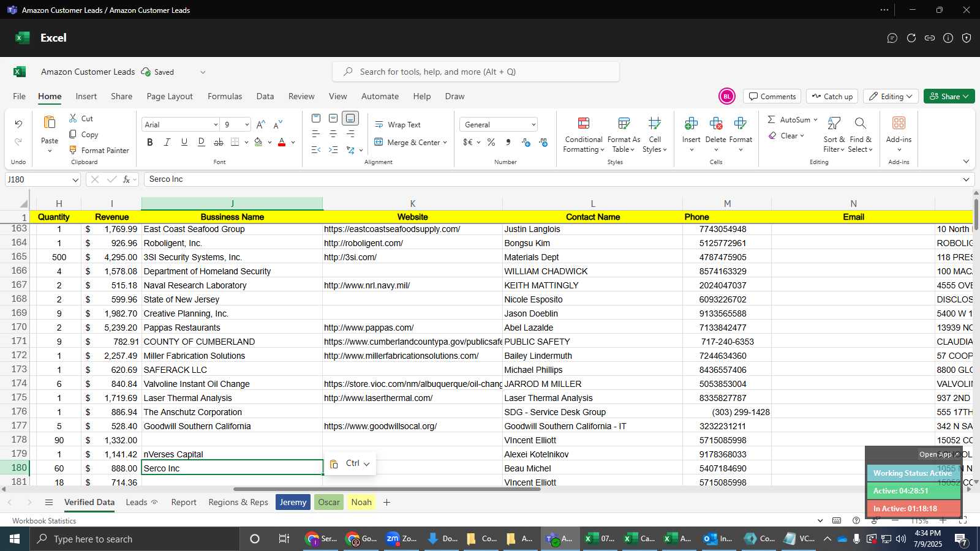The width and height of the screenshot is (980, 551).
Task: Open the Data ribbon tab
Action: [265, 96]
